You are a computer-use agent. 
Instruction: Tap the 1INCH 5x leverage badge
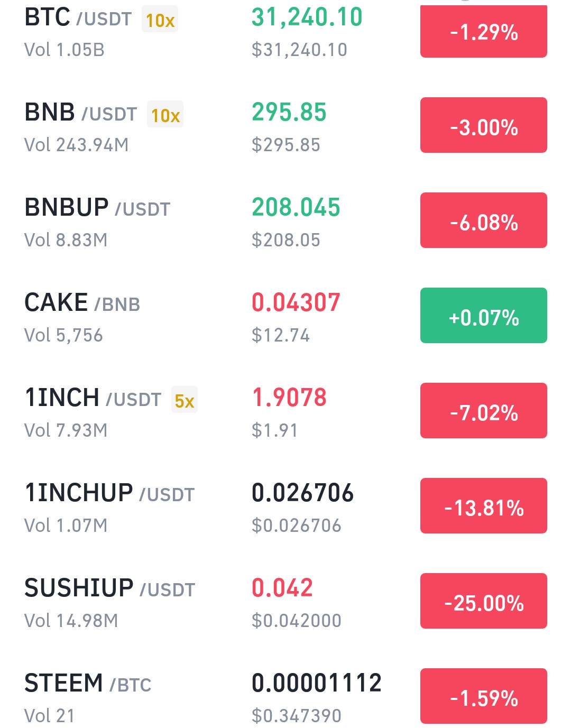[x=184, y=400]
